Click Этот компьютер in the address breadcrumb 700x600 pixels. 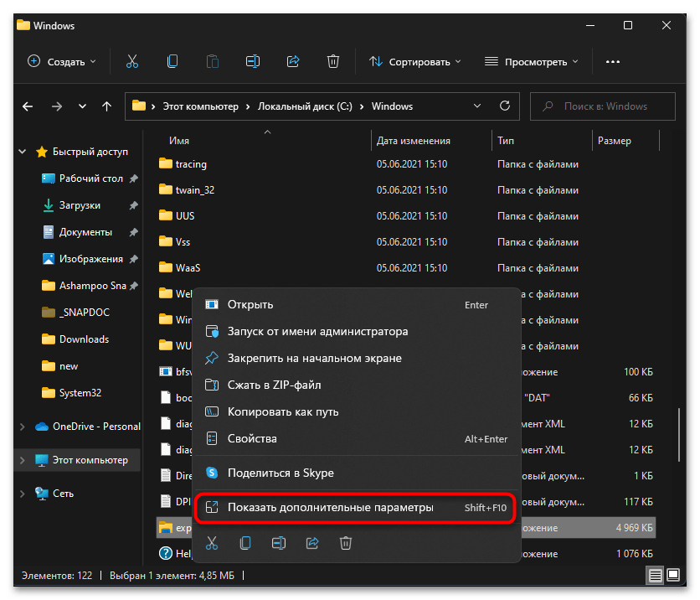tap(200, 106)
